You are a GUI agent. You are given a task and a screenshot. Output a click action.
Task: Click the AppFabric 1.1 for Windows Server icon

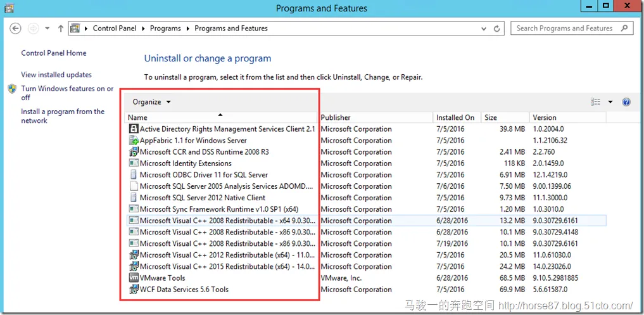(x=134, y=141)
